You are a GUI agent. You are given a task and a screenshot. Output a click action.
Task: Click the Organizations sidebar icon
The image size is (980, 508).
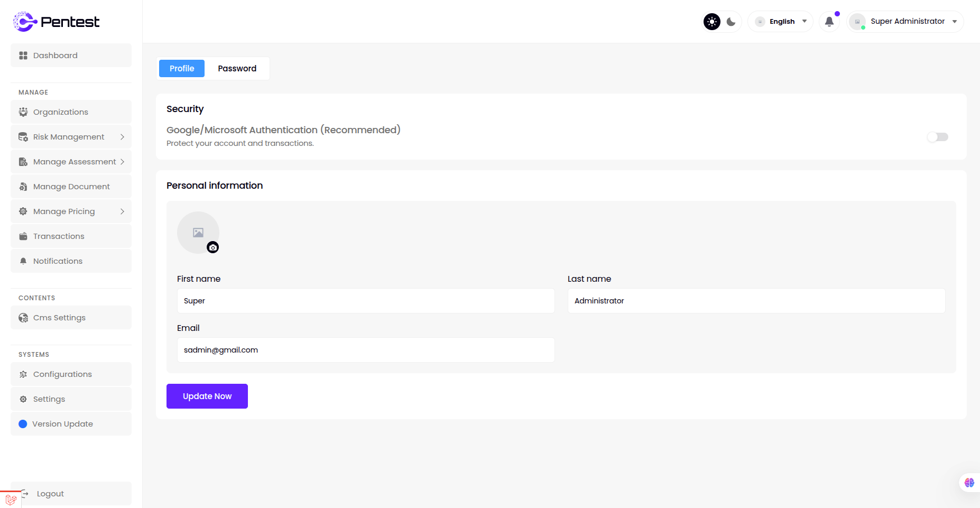coord(23,112)
